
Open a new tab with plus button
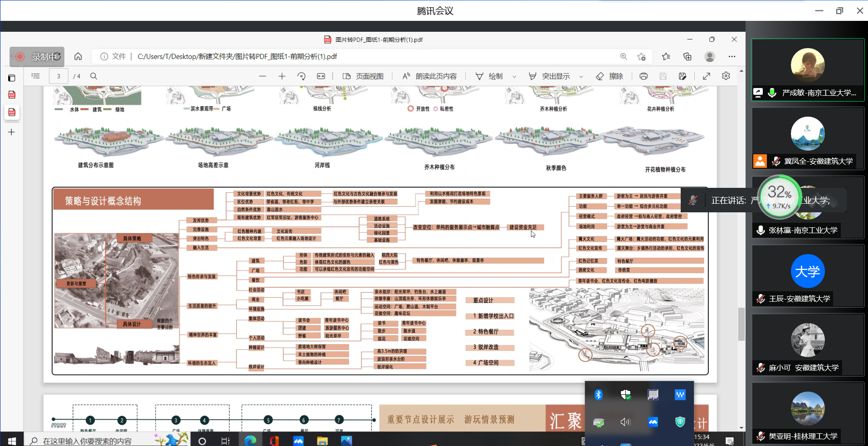pyautogui.click(x=12, y=132)
